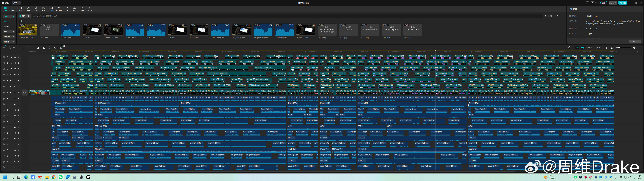Image resolution: width=644 pixels, height=181 pixels.
Task: Mute the Magic7P开.mp4 video track speaker
Action: 15,80
